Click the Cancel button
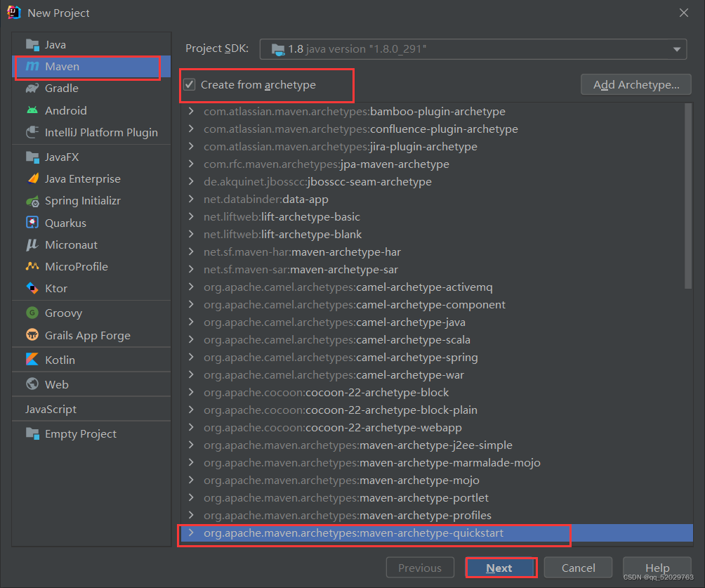Screen dimensions: 705x588 [x=578, y=568]
